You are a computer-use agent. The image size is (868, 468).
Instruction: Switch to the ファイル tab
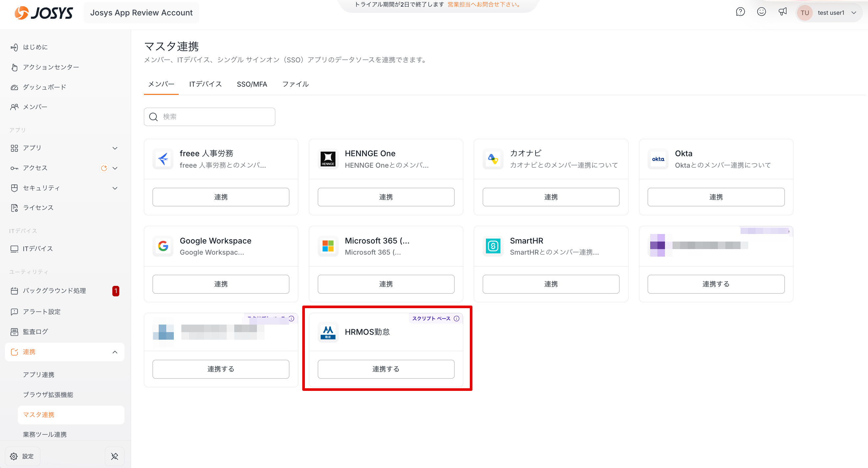(x=295, y=84)
